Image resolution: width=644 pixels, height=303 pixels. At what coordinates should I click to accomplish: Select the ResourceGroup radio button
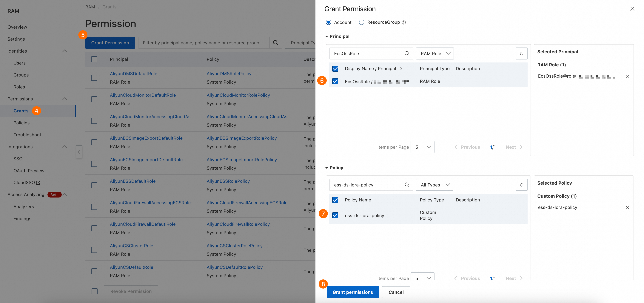(x=361, y=22)
